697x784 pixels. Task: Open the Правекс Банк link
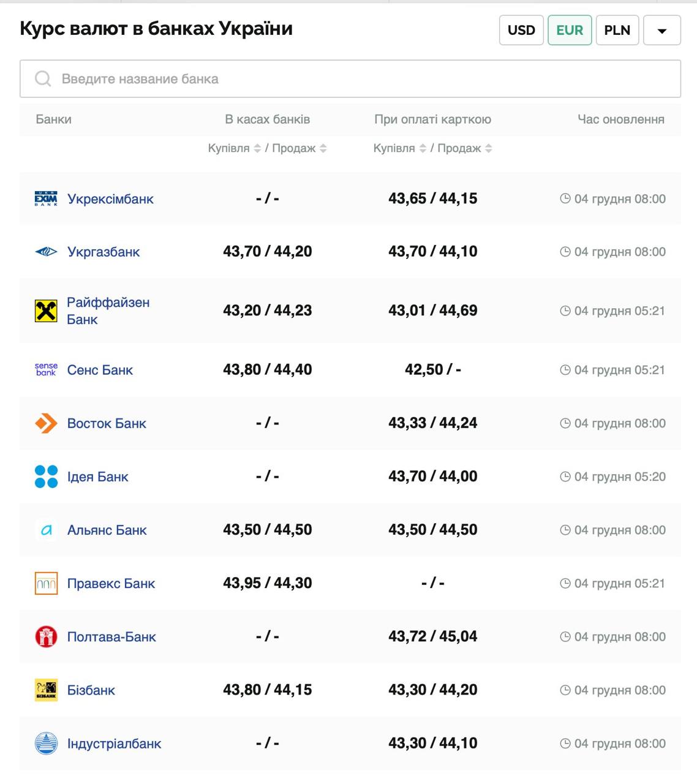pyautogui.click(x=111, y=584)
